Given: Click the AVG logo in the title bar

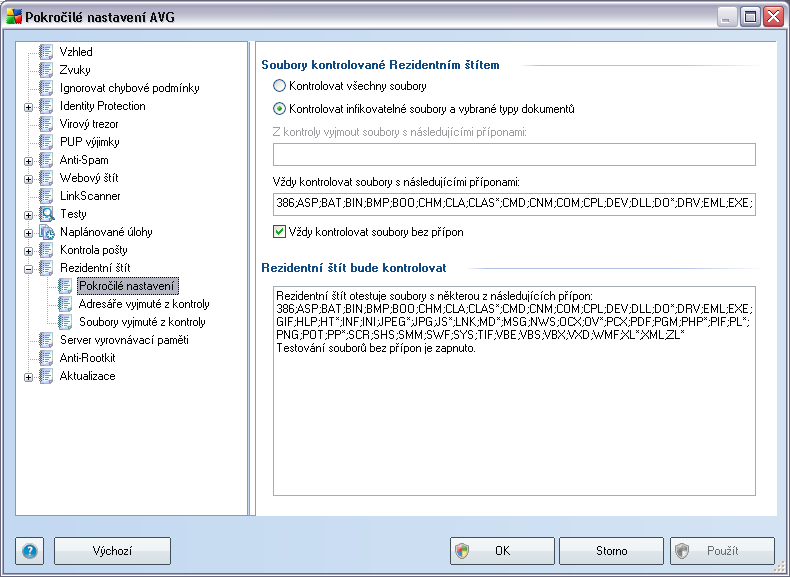Looking at the screenshot, I should 14,17.
